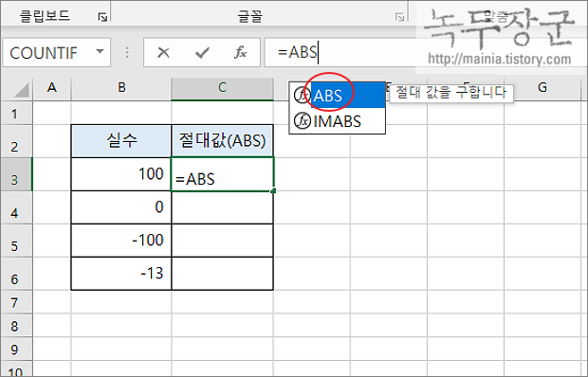Click empty cell C6 beside -13

tap(222, 274)
